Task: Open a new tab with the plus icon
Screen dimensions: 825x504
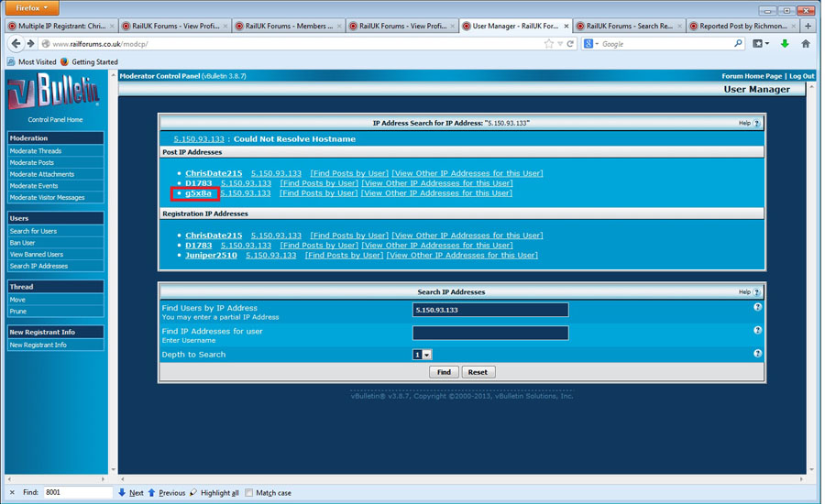Action: click(808, 26)
